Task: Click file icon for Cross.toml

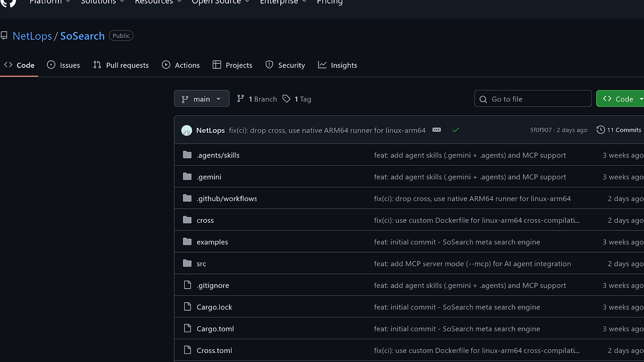Action: point(187,349)
